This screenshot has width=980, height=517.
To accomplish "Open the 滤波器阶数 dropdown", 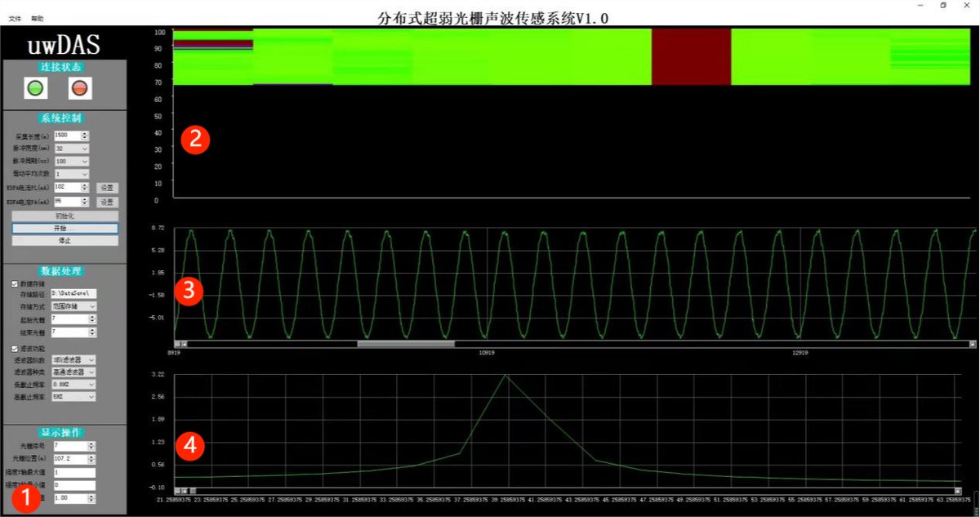I will click(73, 359).
